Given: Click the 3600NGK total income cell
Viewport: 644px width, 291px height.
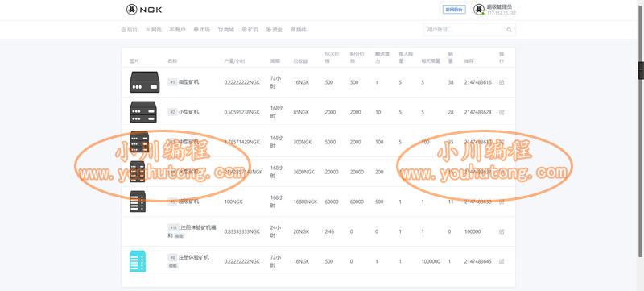Looking at the screenshot, I should point(304,172).
